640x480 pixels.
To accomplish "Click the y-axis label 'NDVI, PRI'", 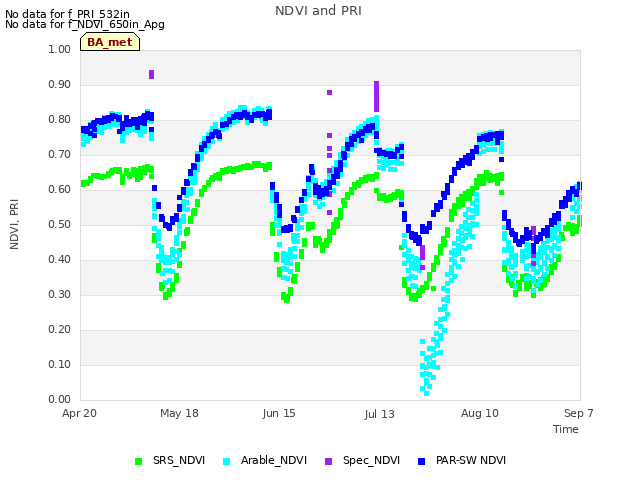I will 14,224.
